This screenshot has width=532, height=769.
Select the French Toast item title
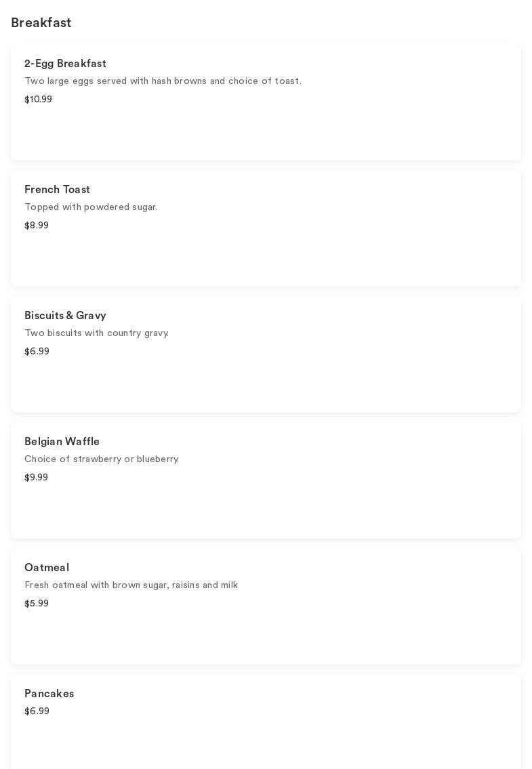point(57,190)
